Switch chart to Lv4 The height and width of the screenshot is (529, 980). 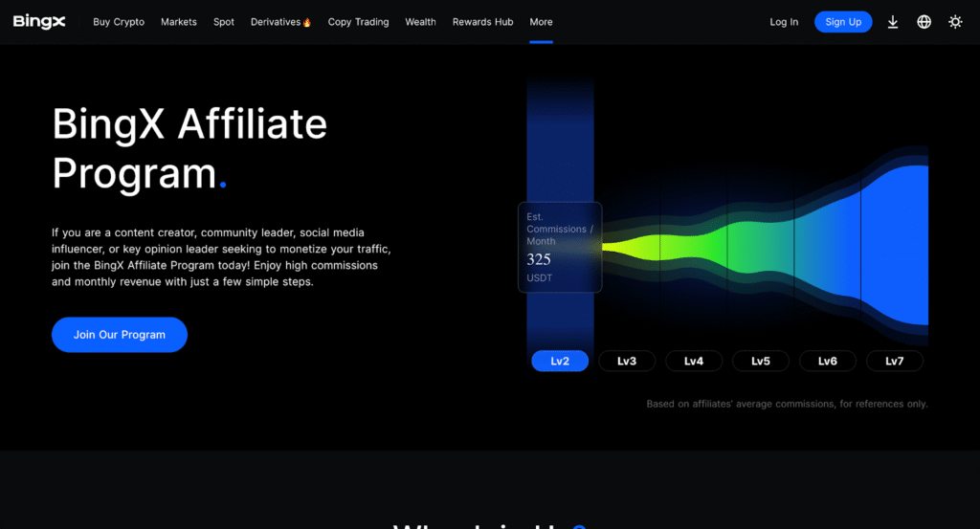pyautogui.click(x=694, y=361)
